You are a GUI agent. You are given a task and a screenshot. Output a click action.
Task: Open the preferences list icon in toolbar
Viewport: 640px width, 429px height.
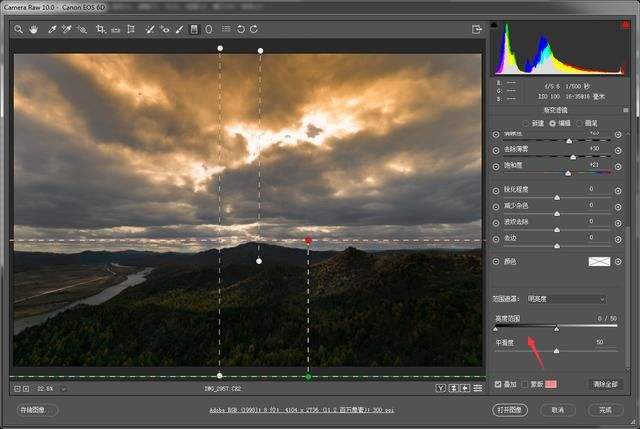[x=226, y=29]
